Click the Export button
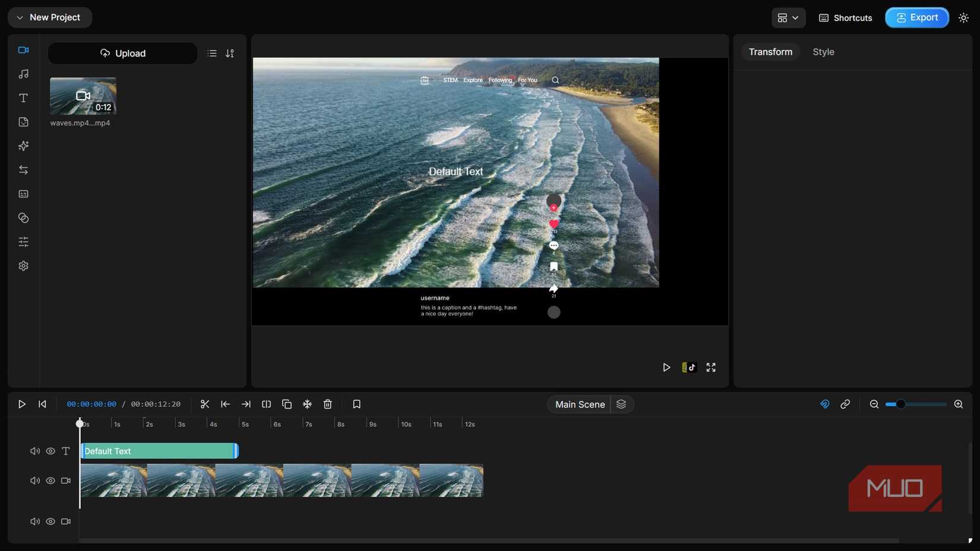Screen dimensions: 980x551 click(916, 17)
